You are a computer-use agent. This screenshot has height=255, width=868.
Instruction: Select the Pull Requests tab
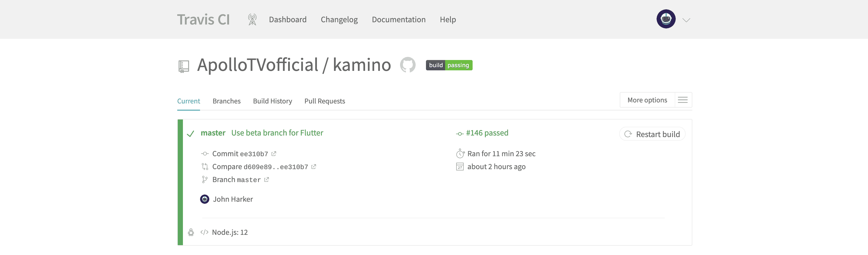click(324, 101)
